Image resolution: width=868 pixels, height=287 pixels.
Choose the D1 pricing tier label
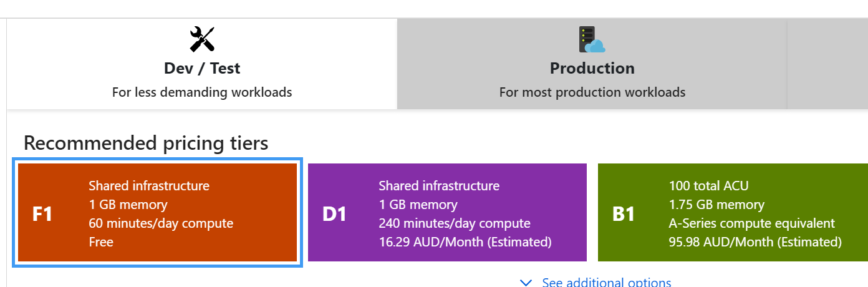tap(334, 214)
